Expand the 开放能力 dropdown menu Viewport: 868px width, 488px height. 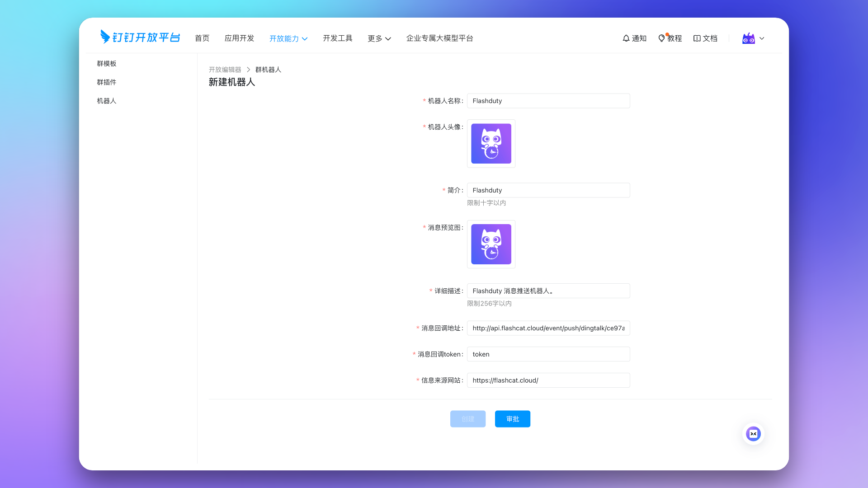pyautogui.click(x=288, y=38)
